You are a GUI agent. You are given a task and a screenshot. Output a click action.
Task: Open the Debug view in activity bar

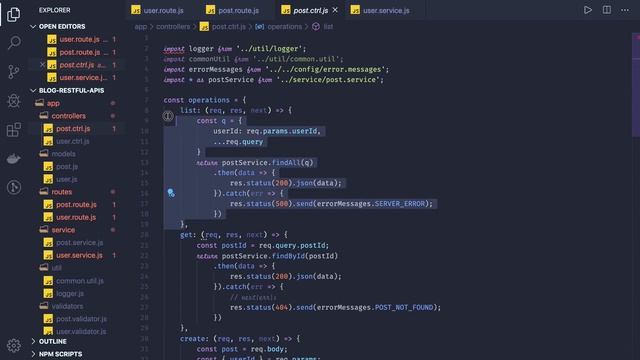[13, 101]
